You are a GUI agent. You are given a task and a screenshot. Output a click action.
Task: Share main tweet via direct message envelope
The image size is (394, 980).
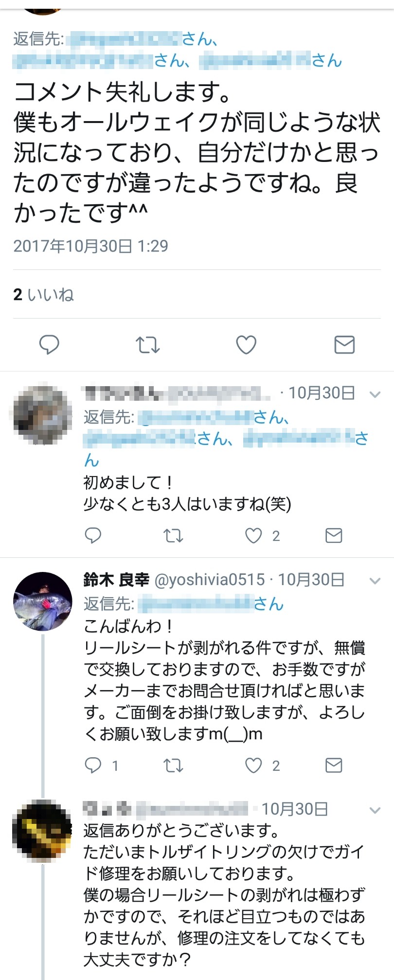coord(344,345)
